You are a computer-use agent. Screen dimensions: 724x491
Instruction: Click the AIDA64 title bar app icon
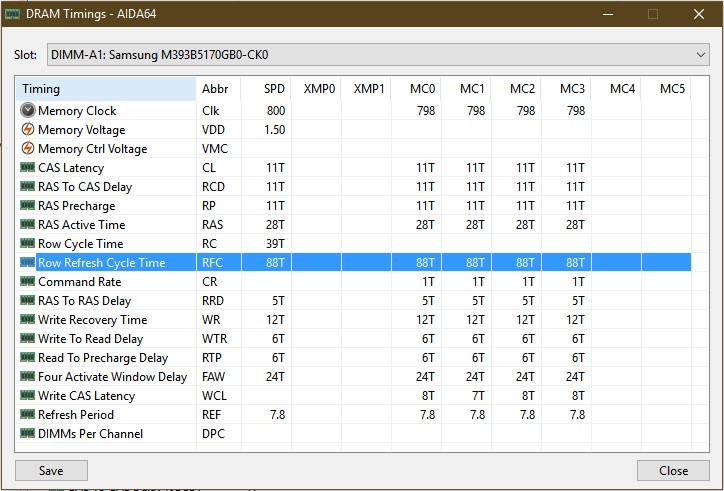(12, 14)
